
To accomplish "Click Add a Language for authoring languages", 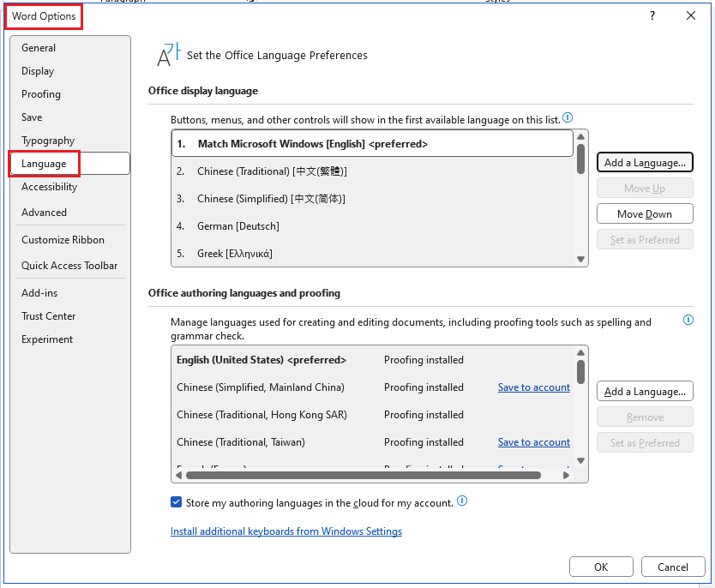I will 645,391.
